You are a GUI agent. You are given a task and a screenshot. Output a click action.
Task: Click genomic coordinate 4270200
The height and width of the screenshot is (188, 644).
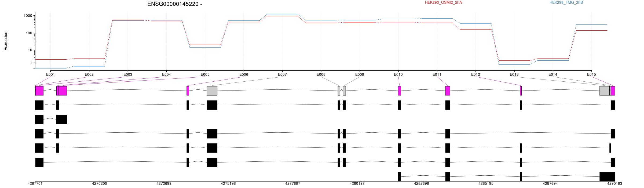click(x=99, y=184)
